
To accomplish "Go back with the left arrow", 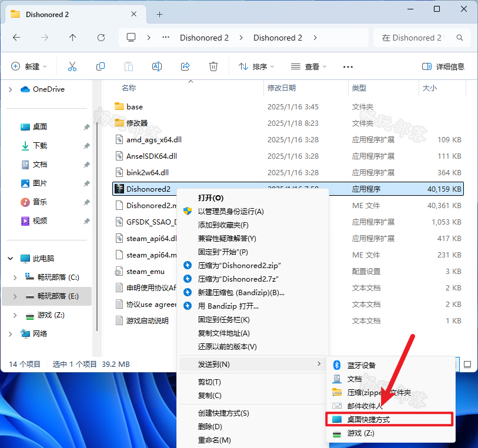I will click(x=16, y=38).
